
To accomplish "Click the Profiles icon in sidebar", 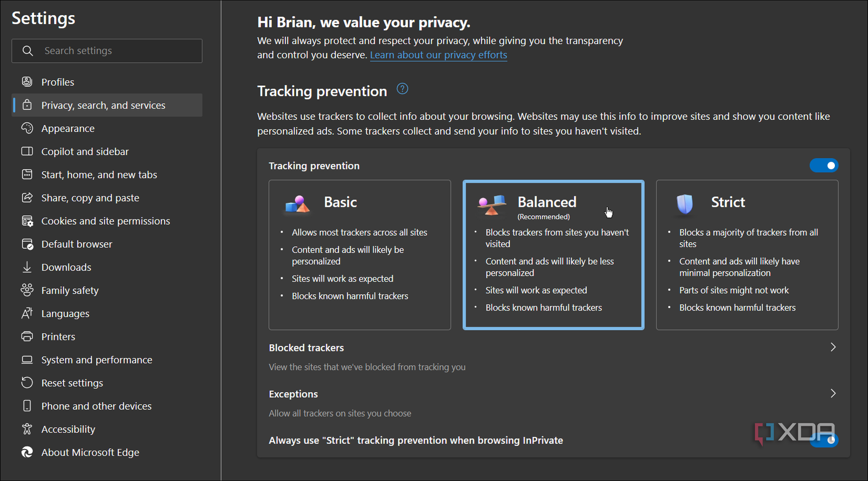I will coord(27,82).
